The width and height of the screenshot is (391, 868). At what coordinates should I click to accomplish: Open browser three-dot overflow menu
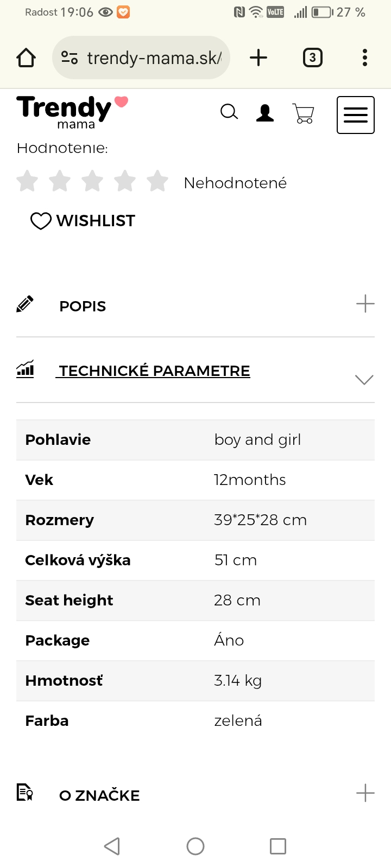(364, 58)
